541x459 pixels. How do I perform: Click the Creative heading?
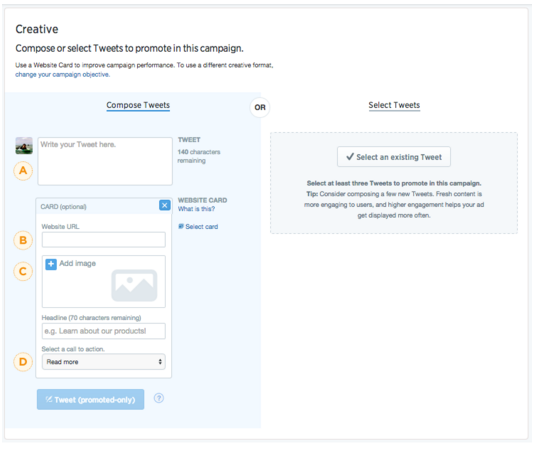[x=37, y=29]
